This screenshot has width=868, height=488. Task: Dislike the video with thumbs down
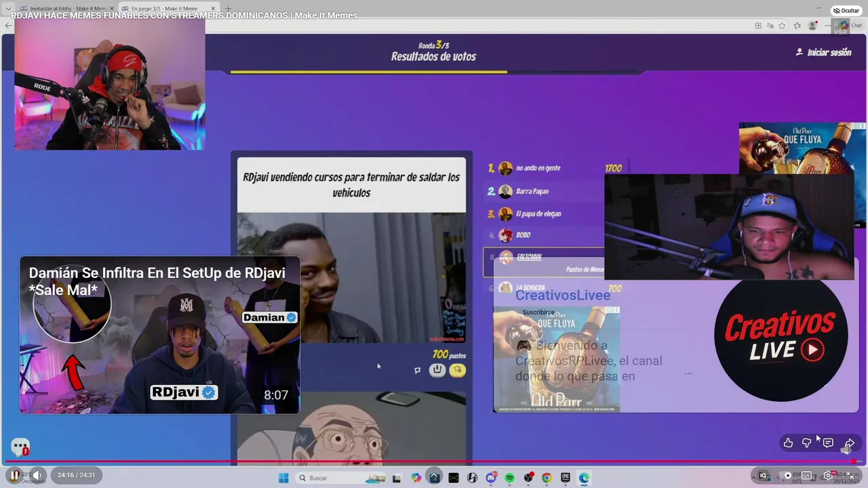[807, 443]
